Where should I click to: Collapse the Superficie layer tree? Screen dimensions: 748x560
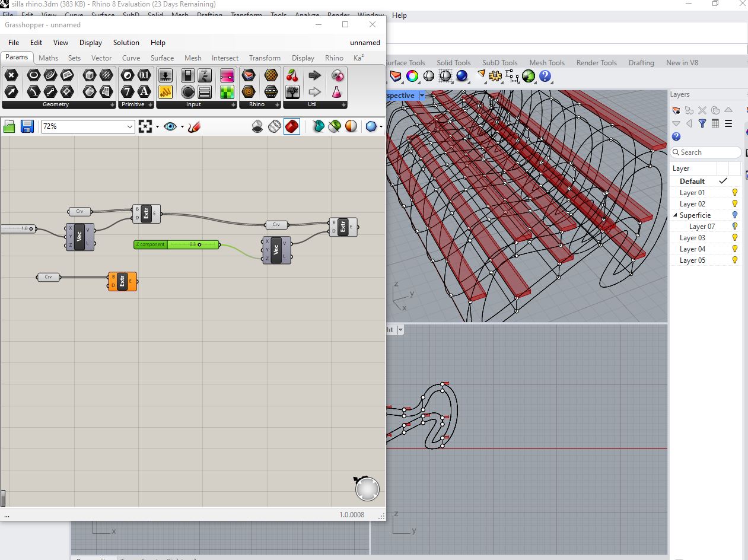pos(675,215)
